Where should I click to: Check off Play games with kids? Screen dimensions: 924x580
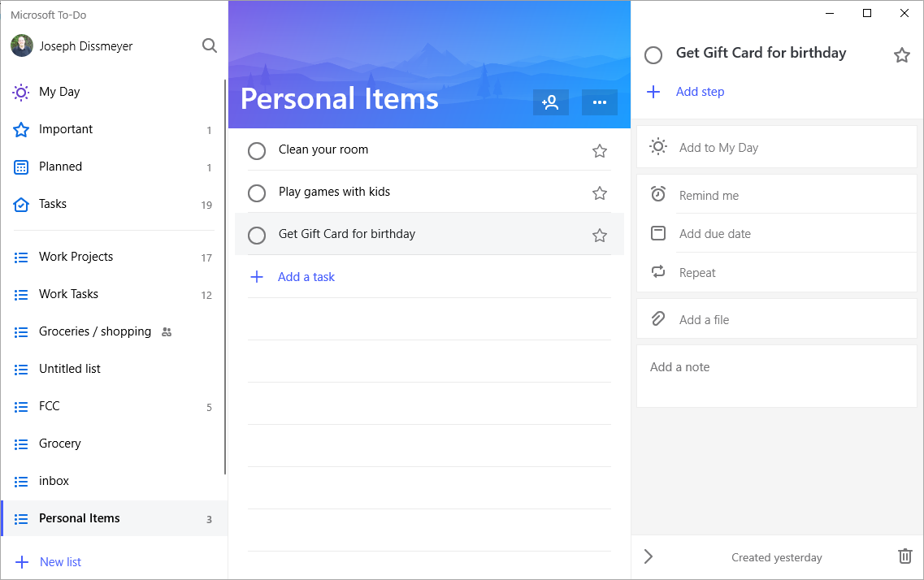pyautogui.click(x=257, y=193)
